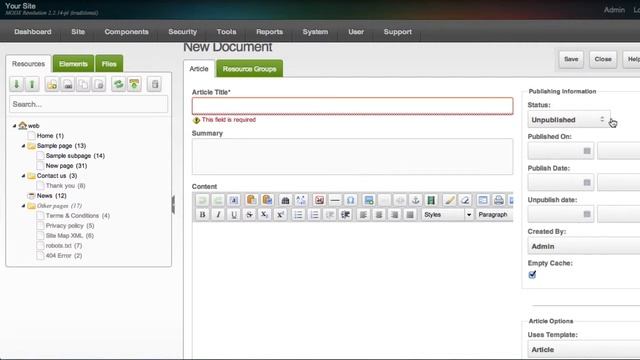Collapse the Sample page folder
Viewport: 640px width, 360px height.
click(23, 146)
